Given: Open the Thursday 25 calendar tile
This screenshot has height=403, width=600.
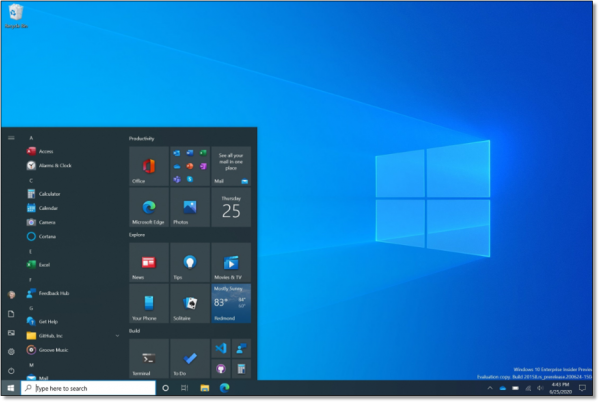Looking at the screenshot, I should click(231, 207).
